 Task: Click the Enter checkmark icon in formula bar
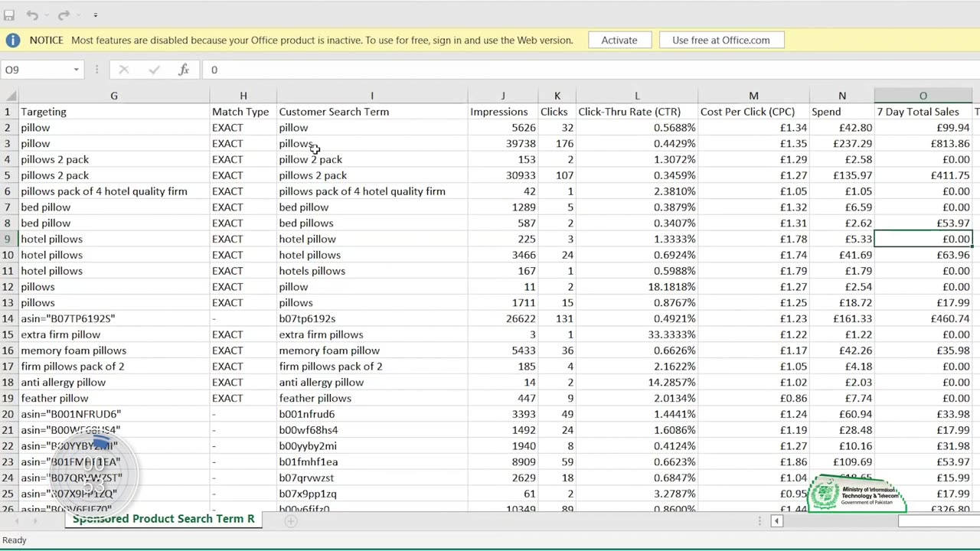click(x=154, y=70)
